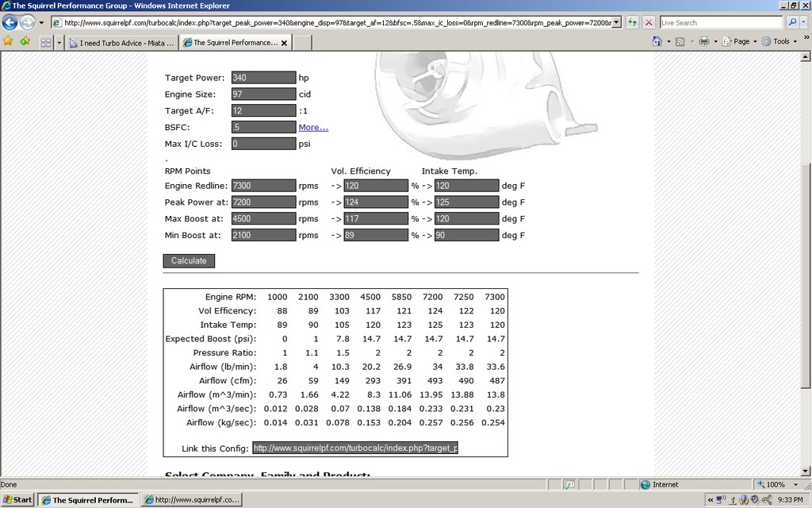Click the Refresh icon next to address bar
Screen dimensions: 812x508
632,21
